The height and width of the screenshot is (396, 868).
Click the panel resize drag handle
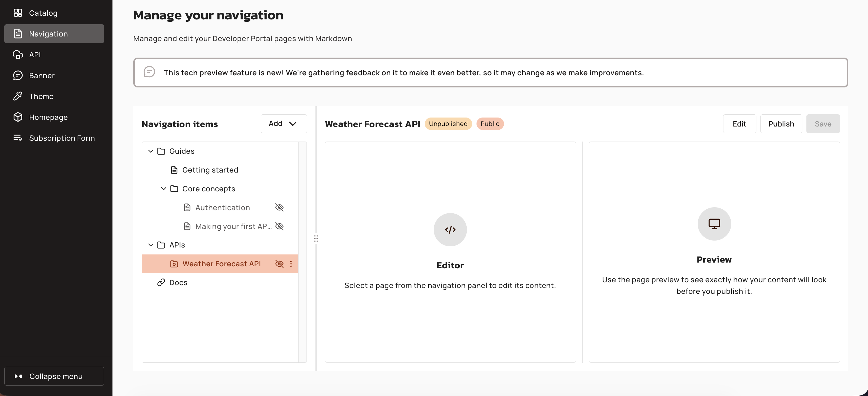316,239
